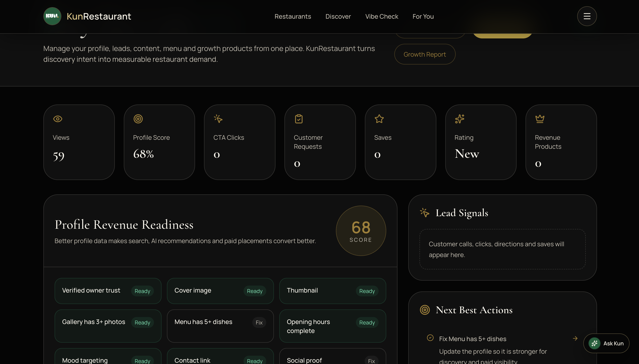Click the Profile Revenue Readiness heading

124,224
